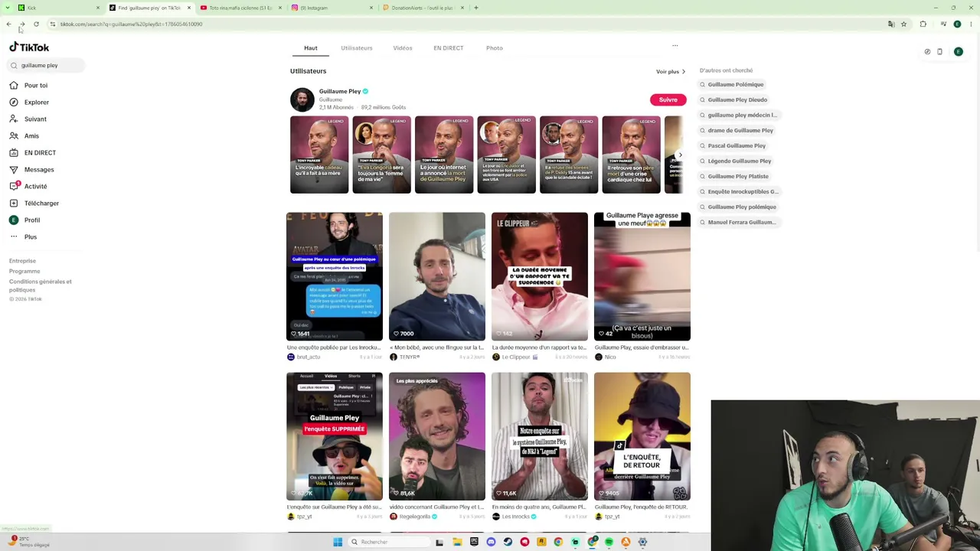This screenshot has width=980, height=551.
Task: Launch Epic Games from the taskbar
Action: 474,542
